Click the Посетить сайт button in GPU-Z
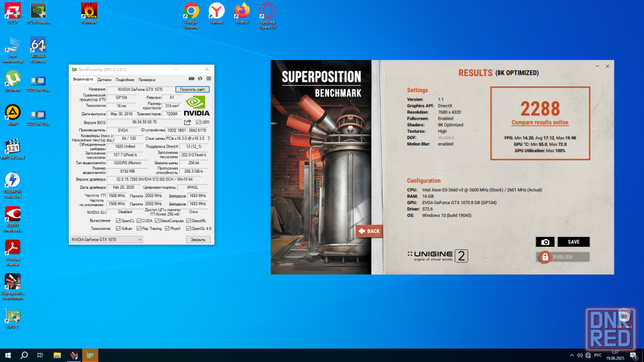Screen dimensions: 644x362 click(x=192, y=89)
